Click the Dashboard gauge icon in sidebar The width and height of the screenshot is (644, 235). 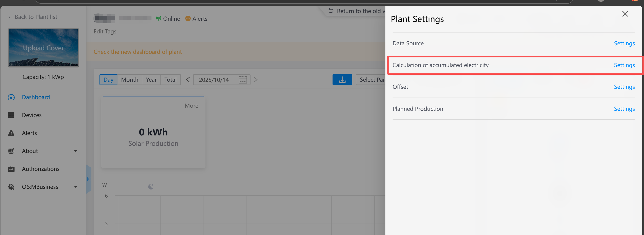tap(11, 97)
